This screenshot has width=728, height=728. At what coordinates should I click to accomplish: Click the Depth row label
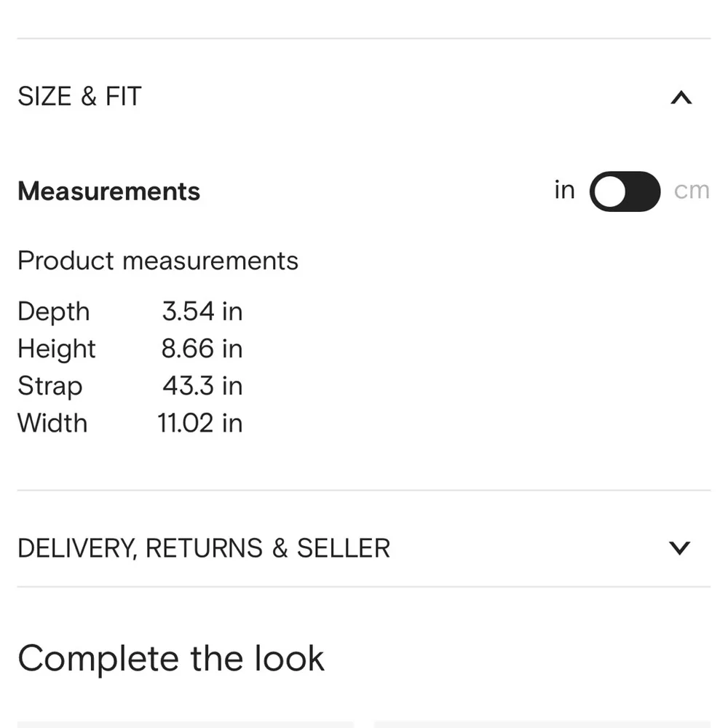point(54,312)
